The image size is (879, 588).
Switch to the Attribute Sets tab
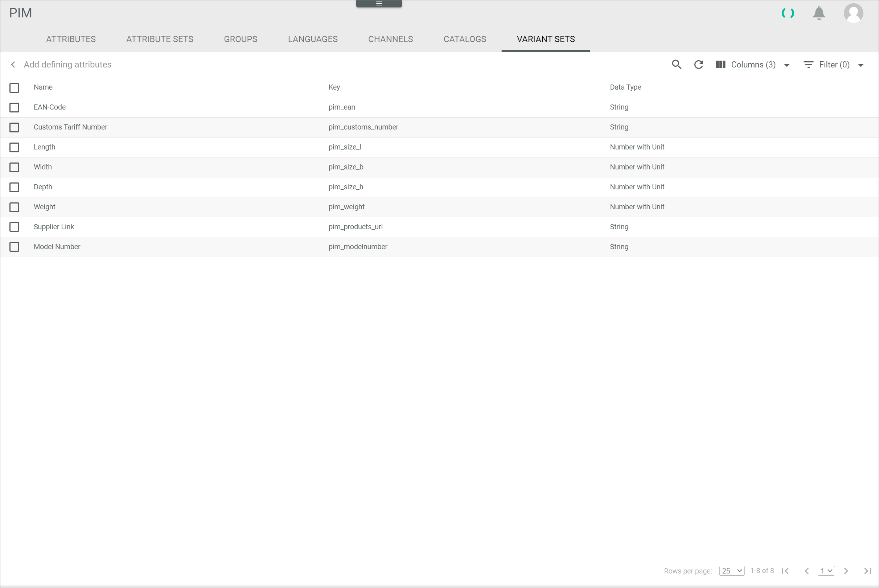tap(160, 39)
